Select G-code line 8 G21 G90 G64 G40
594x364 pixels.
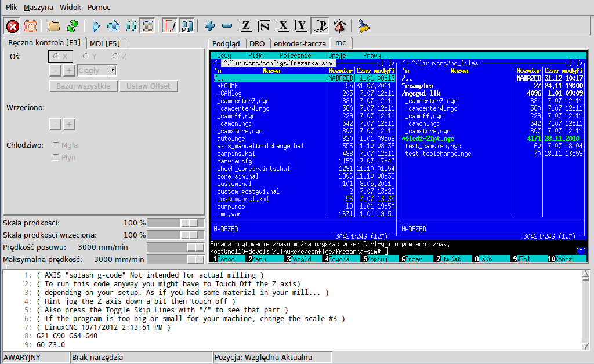(67, 336)
